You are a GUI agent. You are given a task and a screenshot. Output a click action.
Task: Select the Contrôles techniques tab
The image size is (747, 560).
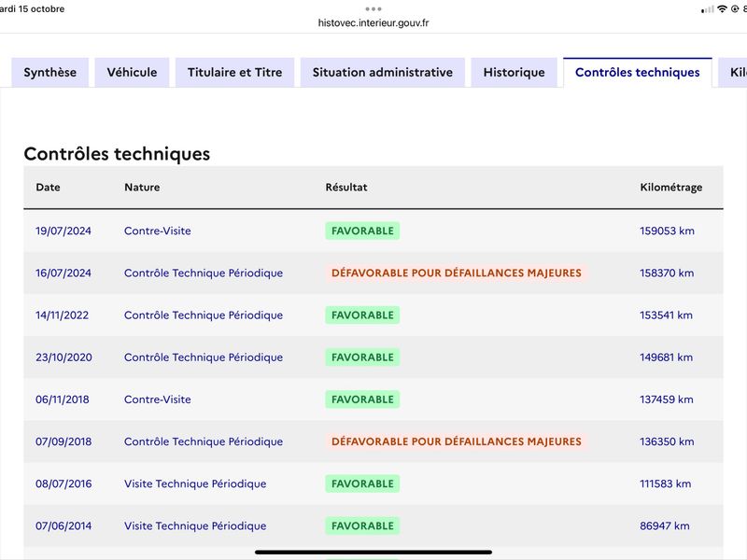638,73
